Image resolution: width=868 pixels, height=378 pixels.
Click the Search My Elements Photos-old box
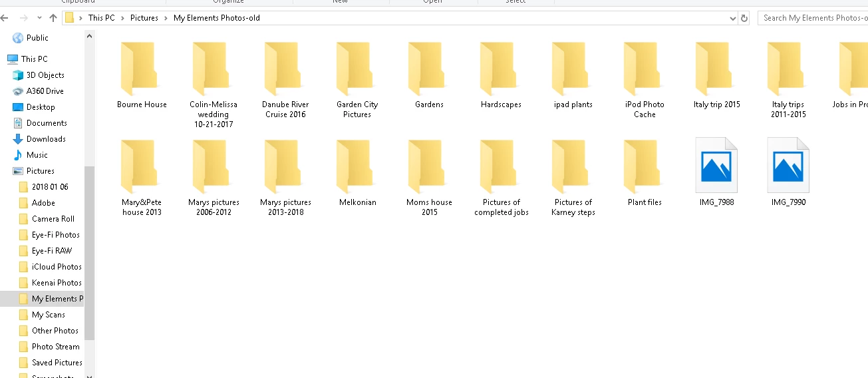(813, 18)
